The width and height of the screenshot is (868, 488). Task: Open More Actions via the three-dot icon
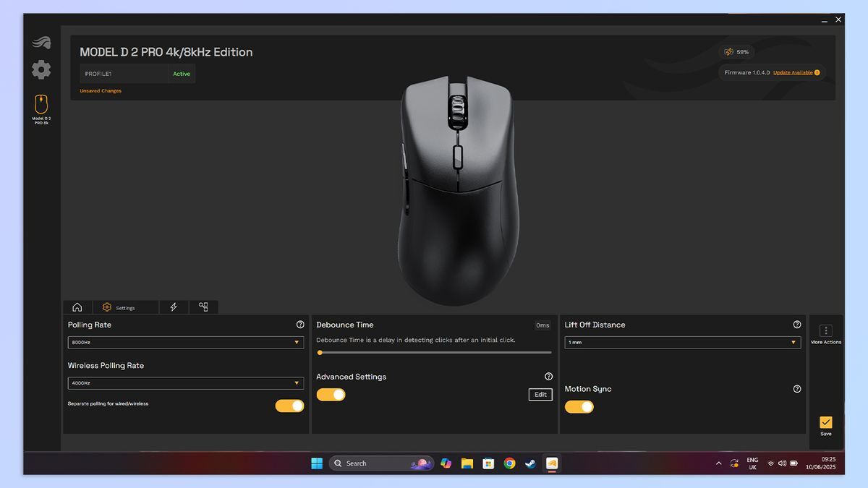[826, 329]
